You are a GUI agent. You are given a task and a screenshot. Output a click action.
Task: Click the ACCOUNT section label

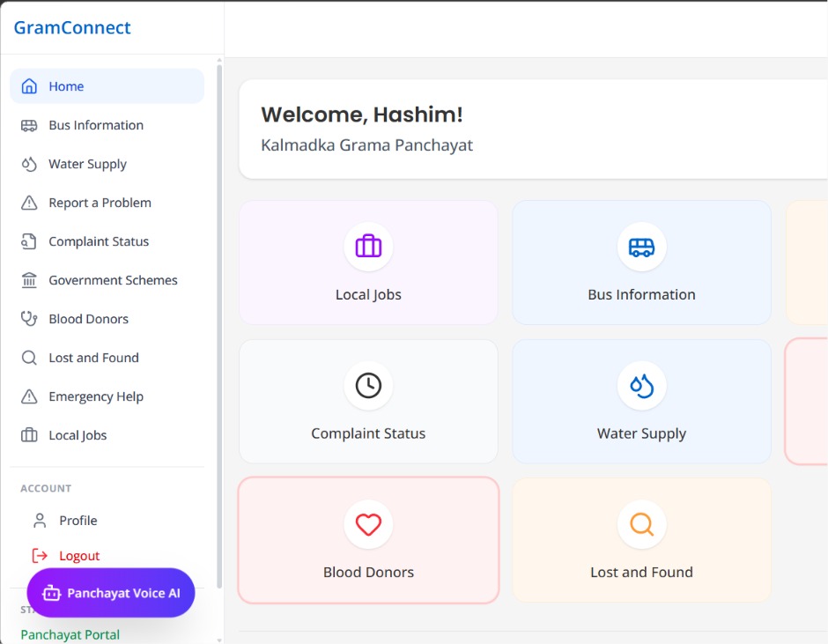[x=46, y=489]
